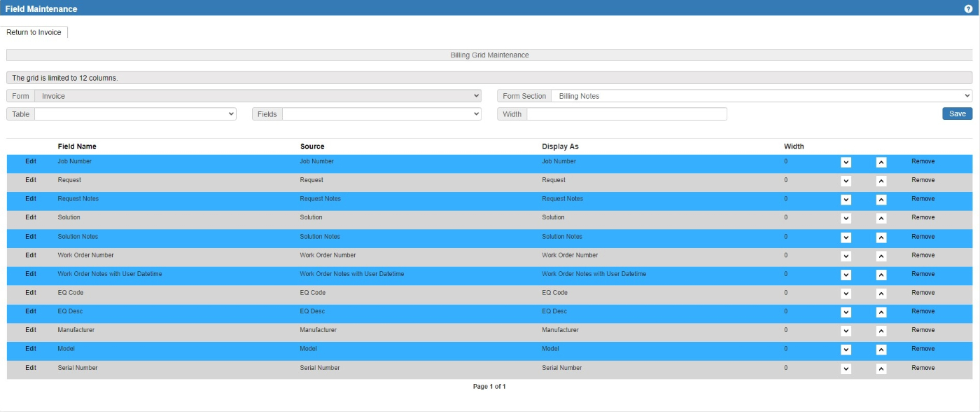Move Manufacturer row up
This screenshot has width=980, height=412.
click(x=881, y=331)
